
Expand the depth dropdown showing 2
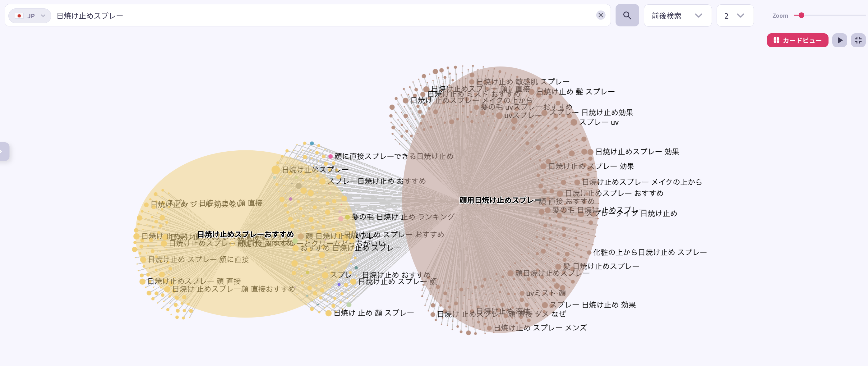click(735, 16)
